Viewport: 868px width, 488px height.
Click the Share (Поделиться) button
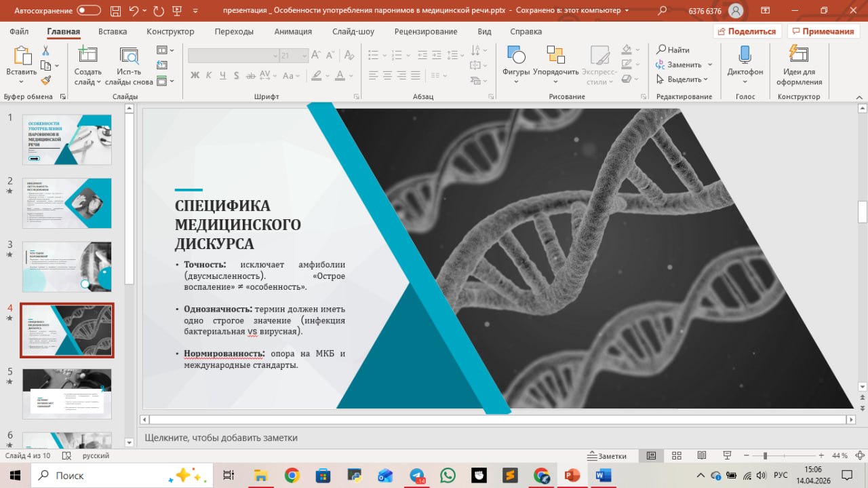pos(747,31)
